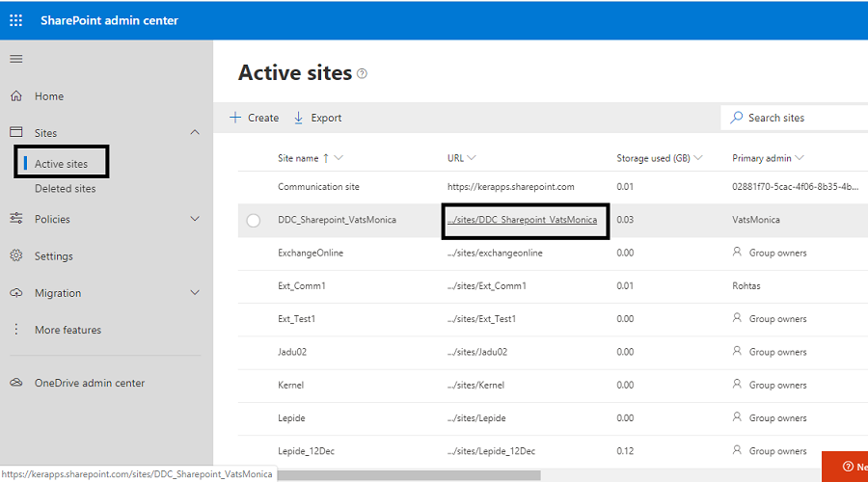Click the SharePoint admin center title
The width and height of the screenshot is (868, 482).
(110, 20)
